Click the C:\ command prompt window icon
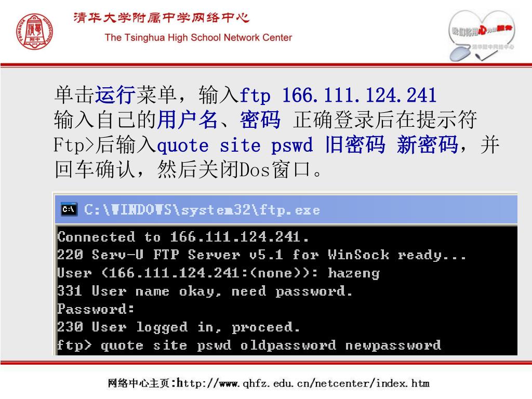This screenshot has width=532, height=399. (x=69, y=209)
